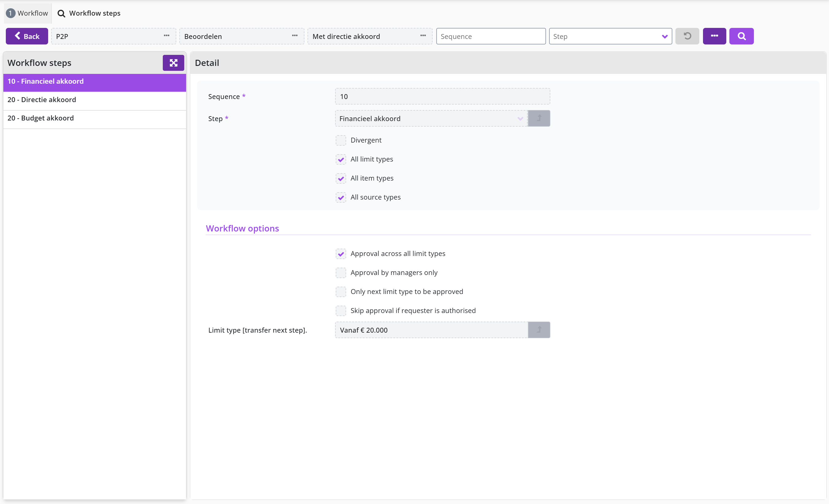Expand the Workflow steps panel fullscreen
Viewport: 829px width, 504px height.
coord(173,63)
